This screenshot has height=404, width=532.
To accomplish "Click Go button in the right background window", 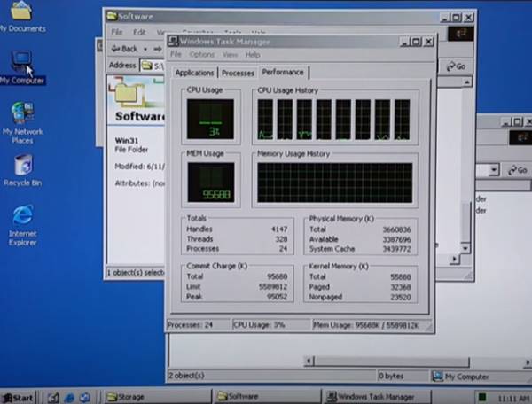I will (x=518, y=170).
